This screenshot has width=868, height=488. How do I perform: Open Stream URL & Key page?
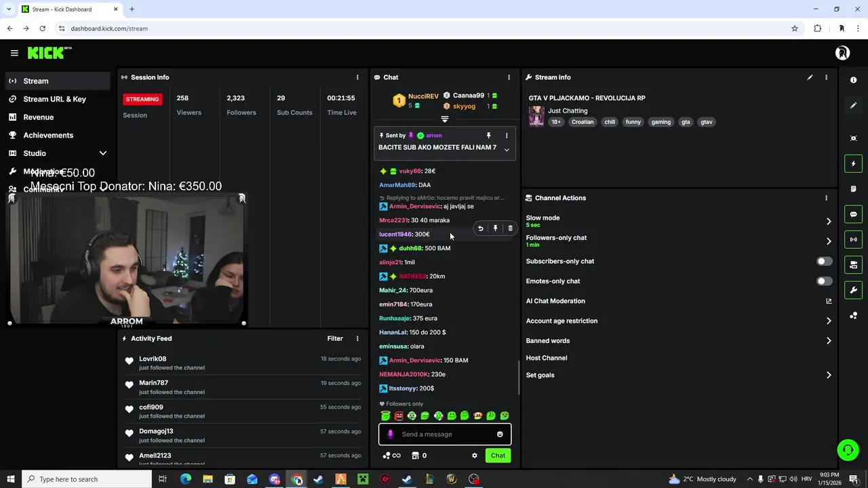(x=57, y=99)
